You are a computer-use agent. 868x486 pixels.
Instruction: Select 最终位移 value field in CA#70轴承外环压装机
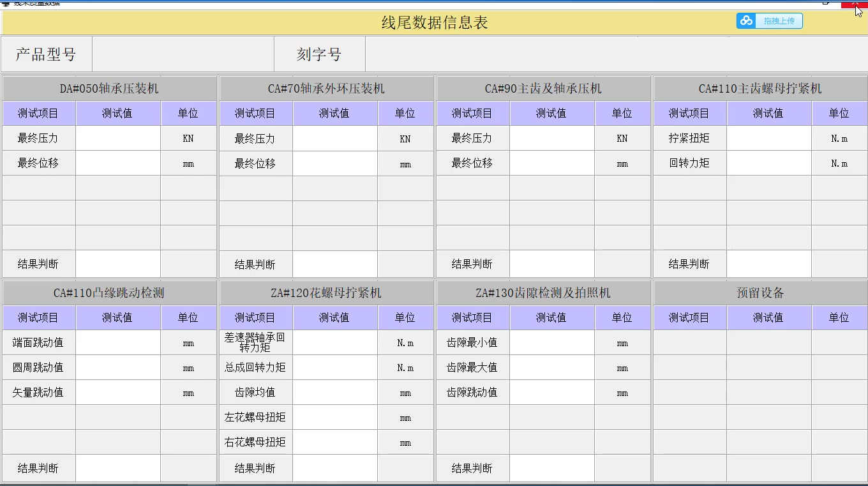pyautogui.click(x=335, y=163)
